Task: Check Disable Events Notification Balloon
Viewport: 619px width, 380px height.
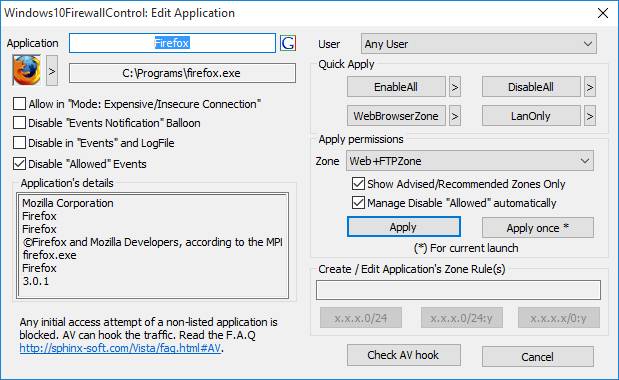Action: coord(19,123)
